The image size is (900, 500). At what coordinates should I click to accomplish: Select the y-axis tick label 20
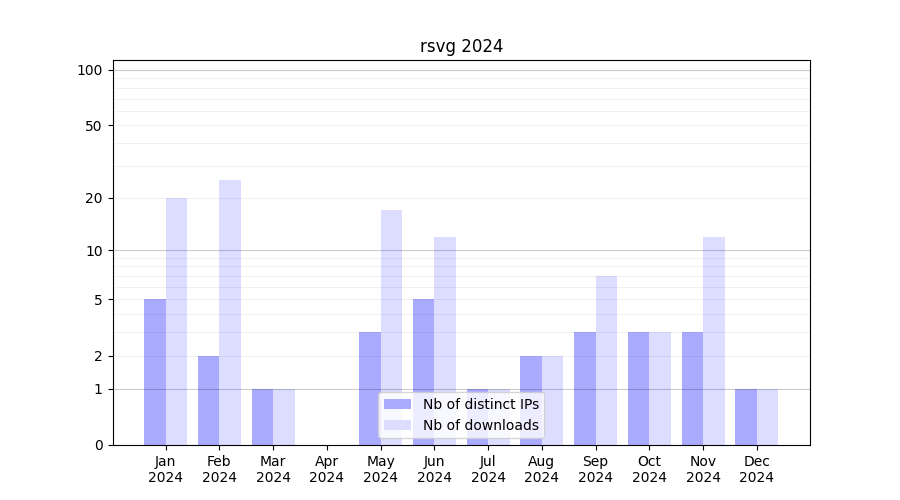[94, 198]
